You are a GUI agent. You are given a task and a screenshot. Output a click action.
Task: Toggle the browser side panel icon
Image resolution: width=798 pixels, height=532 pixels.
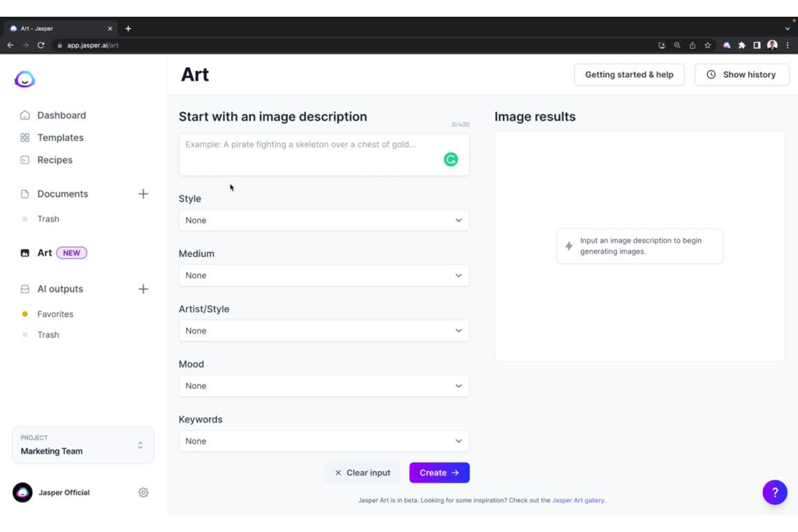(757, 45)
